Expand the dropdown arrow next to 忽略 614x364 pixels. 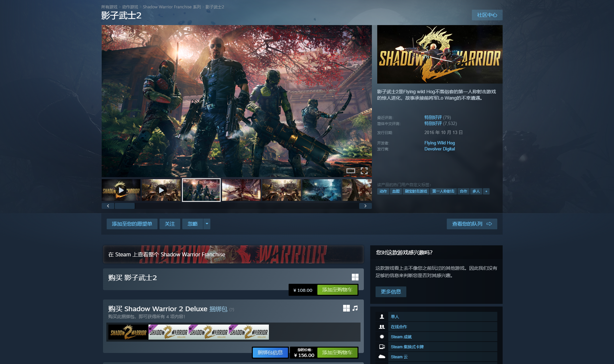coord(207,224)
